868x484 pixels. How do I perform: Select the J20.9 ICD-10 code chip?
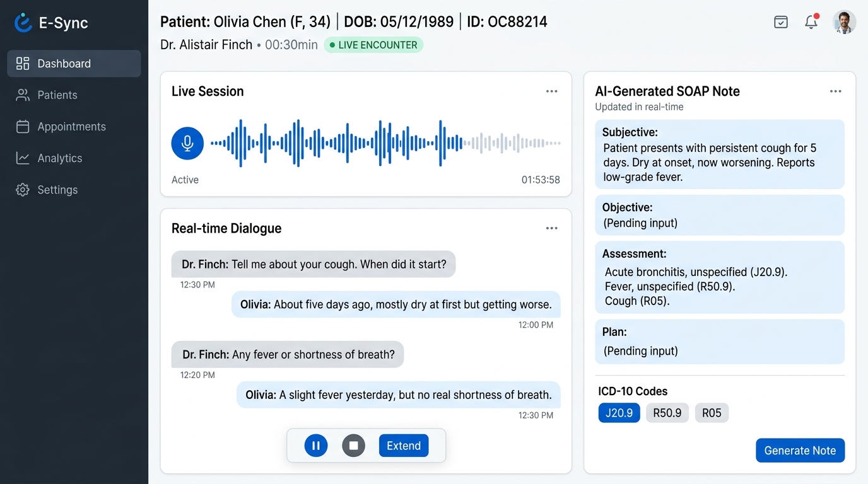[x=619, y=413]
